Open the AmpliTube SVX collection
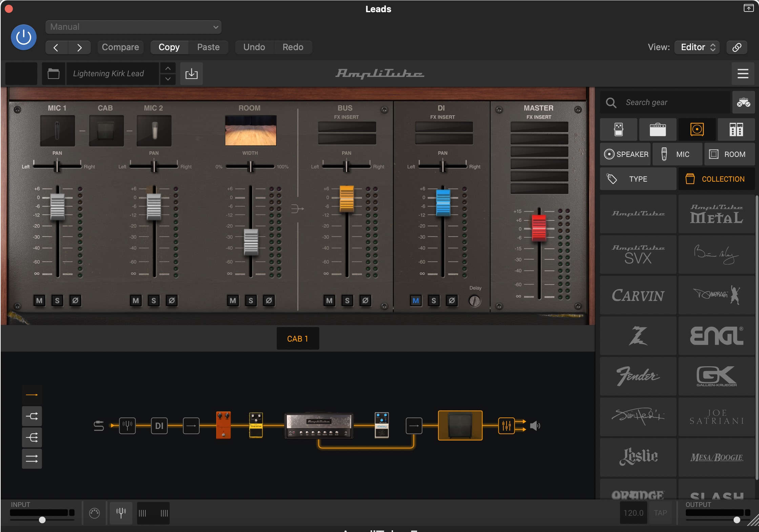759x532 pixels. coord(638,254)
